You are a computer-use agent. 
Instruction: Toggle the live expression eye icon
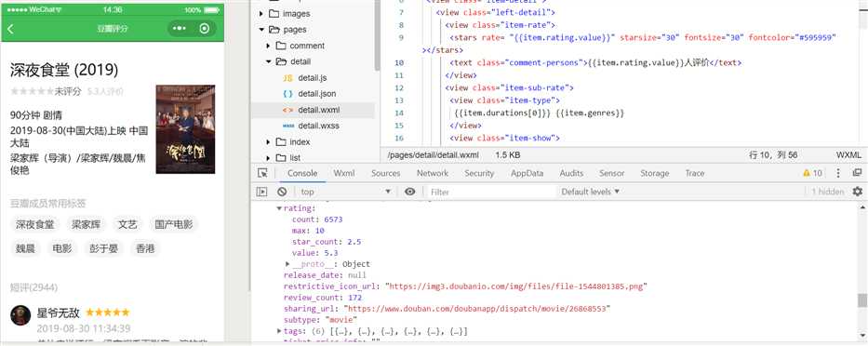pos(409,192)
